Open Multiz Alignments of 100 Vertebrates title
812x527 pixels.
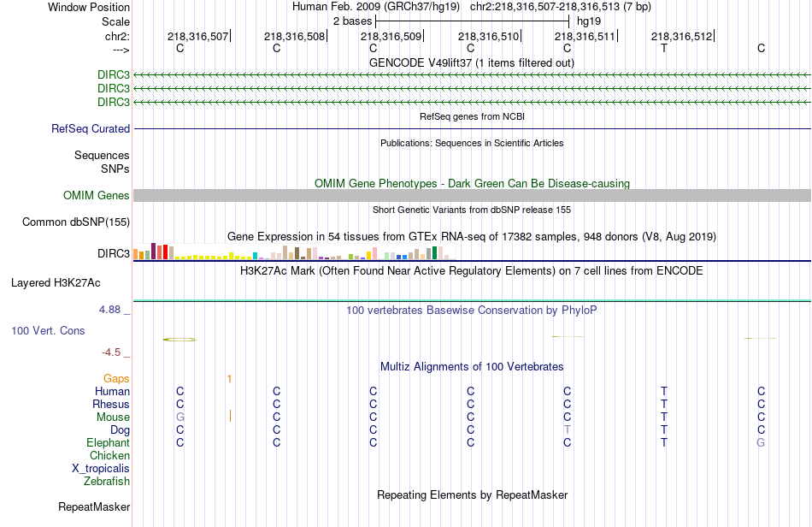click(x=472, y=367)
